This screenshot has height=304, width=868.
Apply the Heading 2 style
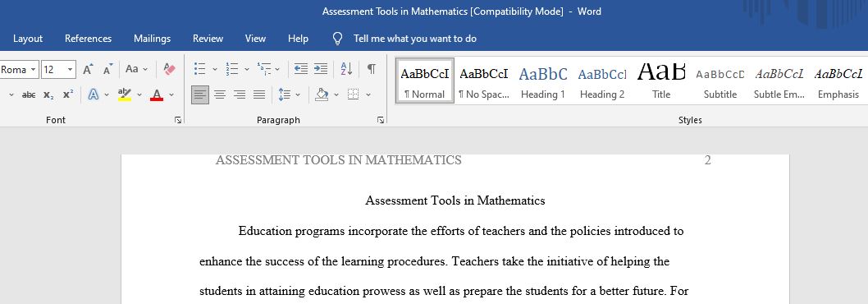click(x=602, y=81)
